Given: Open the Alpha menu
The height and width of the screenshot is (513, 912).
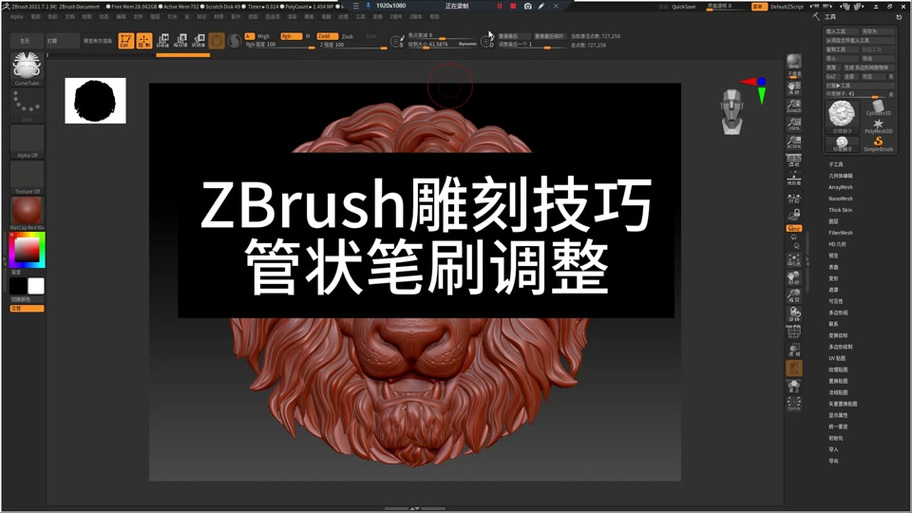Looking at the screenshot, I should [17, 17].
